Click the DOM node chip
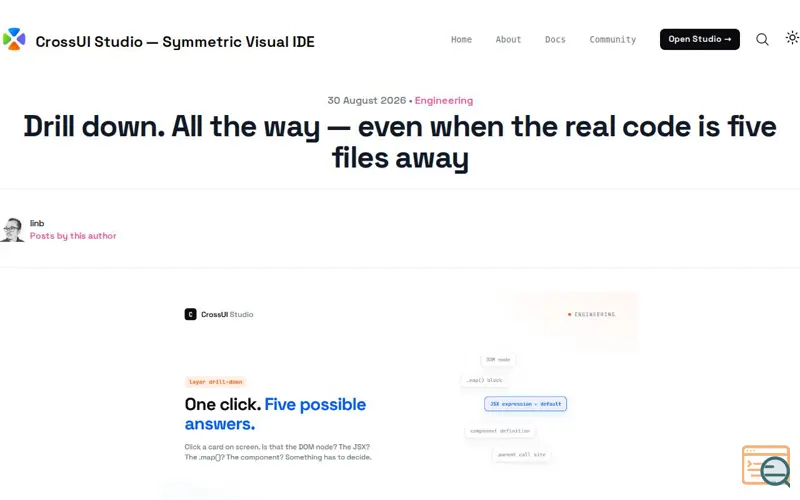The image size is (800, 500). (498, 360)
